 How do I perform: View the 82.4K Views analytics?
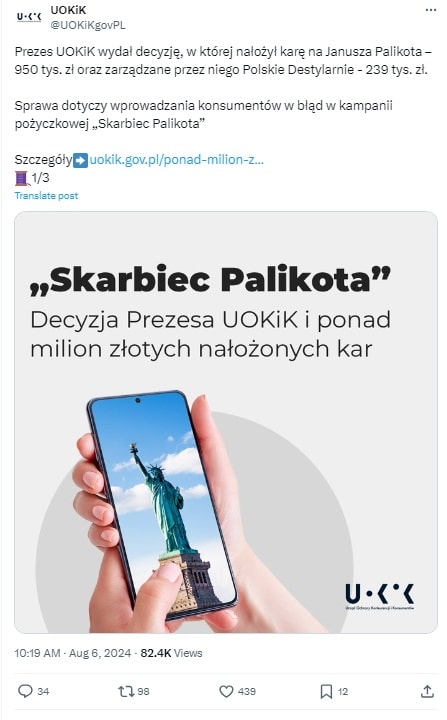(171, 653)
